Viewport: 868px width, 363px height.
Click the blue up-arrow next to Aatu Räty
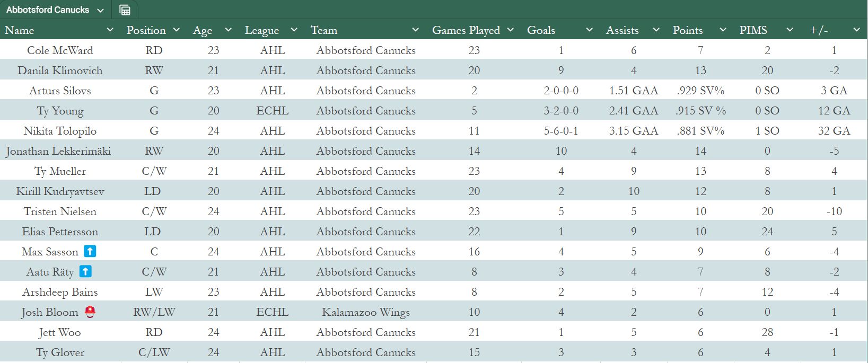point(85,271)
